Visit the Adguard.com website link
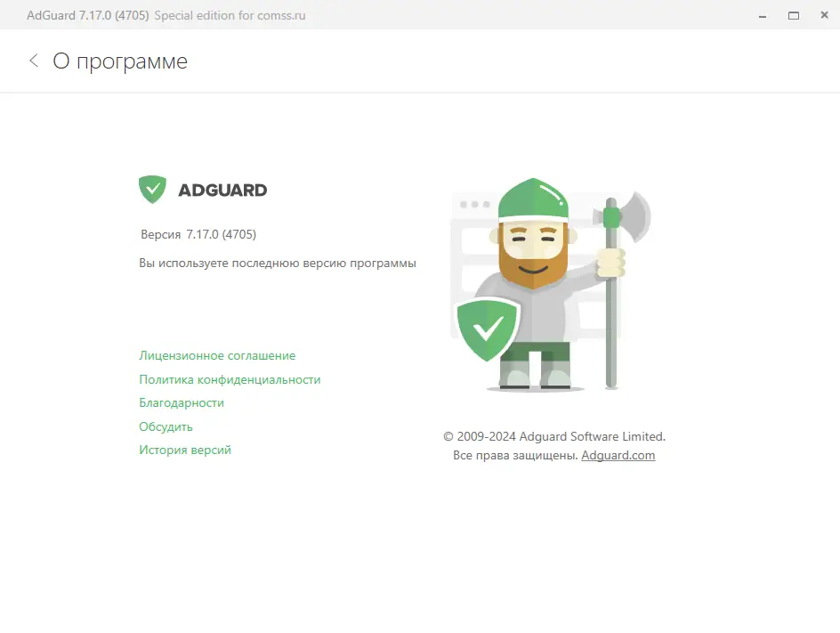The image size is (840, 633). pyautogui.click(x=618, y=456)
